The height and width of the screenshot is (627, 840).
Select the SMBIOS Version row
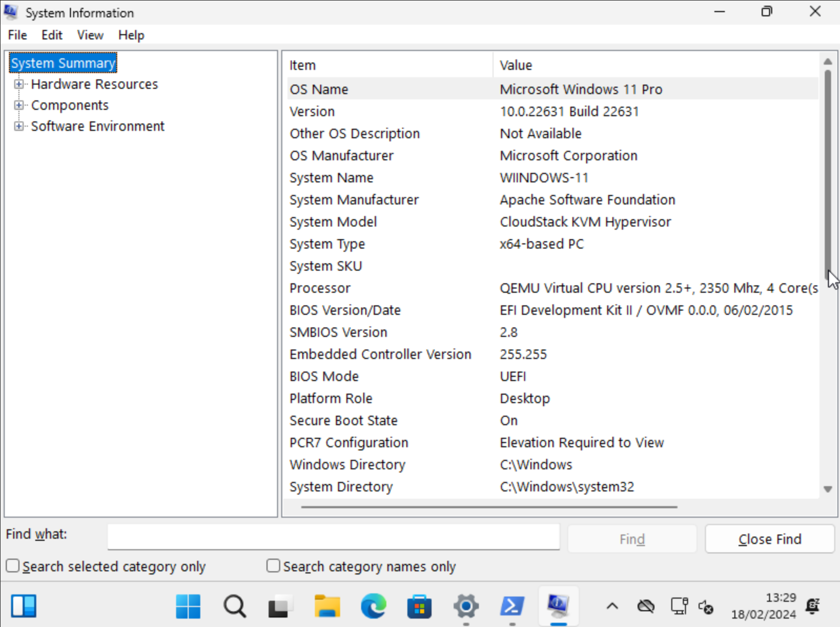coord(553,332)
